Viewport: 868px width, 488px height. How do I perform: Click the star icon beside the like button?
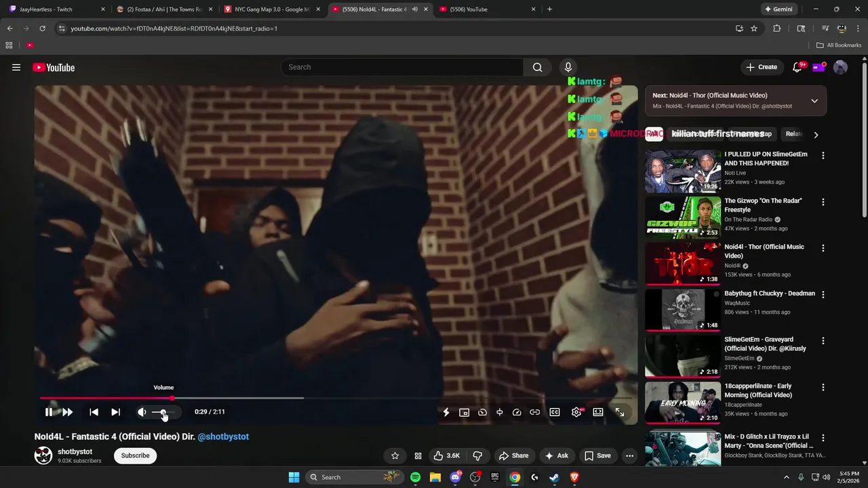[395, 455]
